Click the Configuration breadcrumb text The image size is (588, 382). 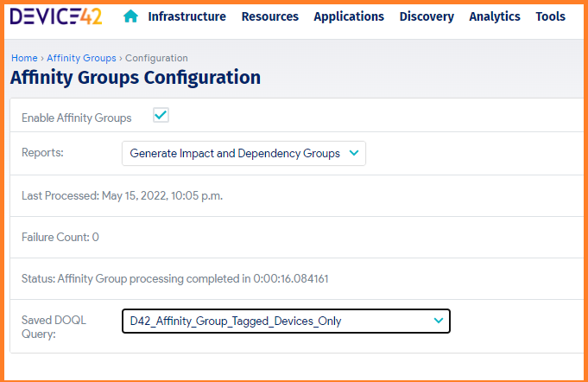click(156, 58)
